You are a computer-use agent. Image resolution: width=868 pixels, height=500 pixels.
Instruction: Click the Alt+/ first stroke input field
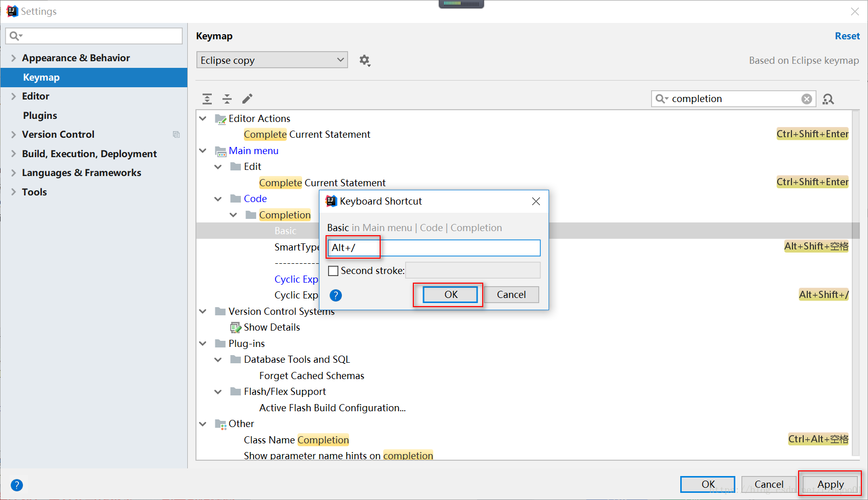(x=434, y=248)
